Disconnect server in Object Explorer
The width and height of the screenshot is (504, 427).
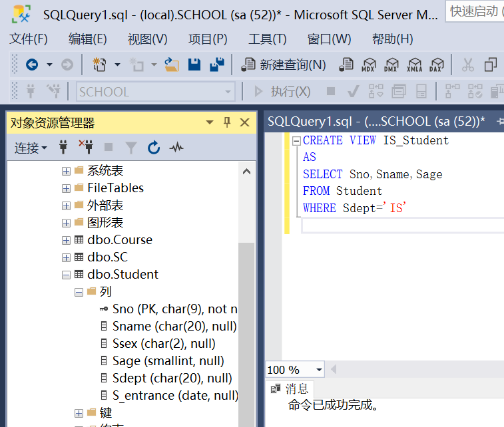[86, 148]
